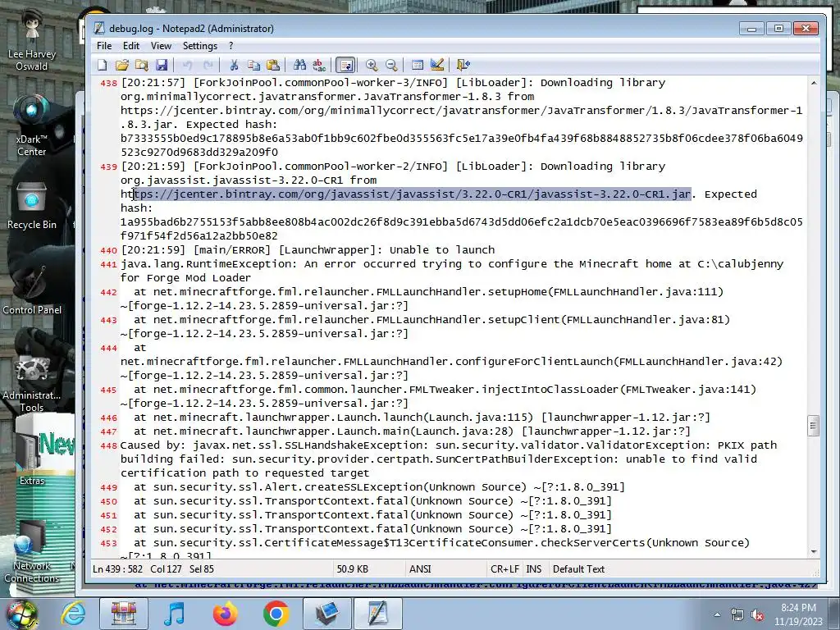
Task: Click the Redo arrow icon
Action: (208, 65)
